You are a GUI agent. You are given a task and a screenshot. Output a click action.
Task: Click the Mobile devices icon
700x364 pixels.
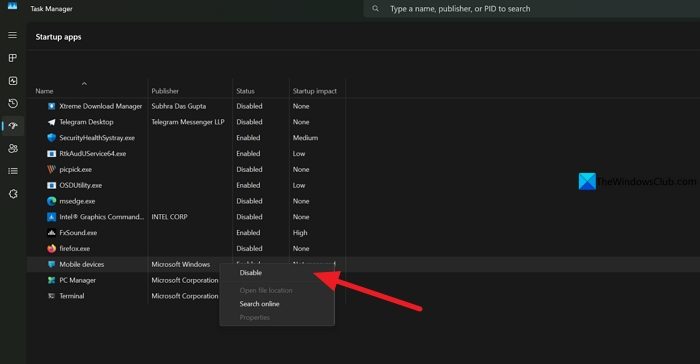[51, 264]
